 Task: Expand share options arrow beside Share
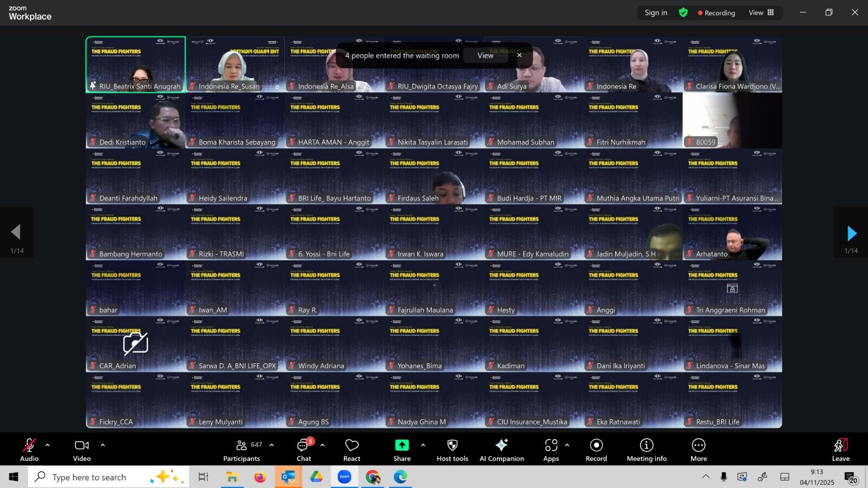tap(423, 445)
